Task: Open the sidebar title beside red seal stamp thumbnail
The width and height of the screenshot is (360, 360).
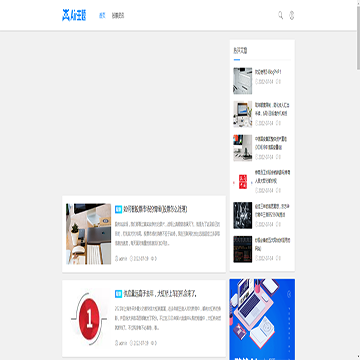Action: 273,177
